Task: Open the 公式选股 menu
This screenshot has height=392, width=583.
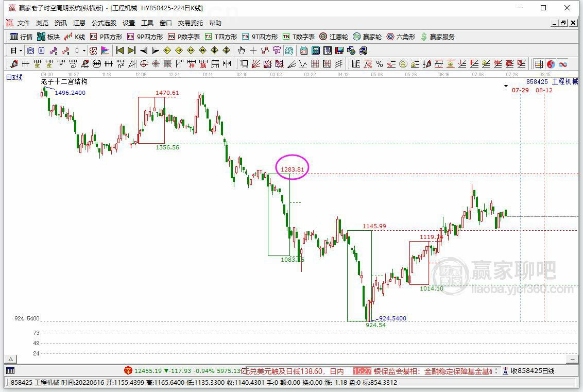Action: [104, 23]
